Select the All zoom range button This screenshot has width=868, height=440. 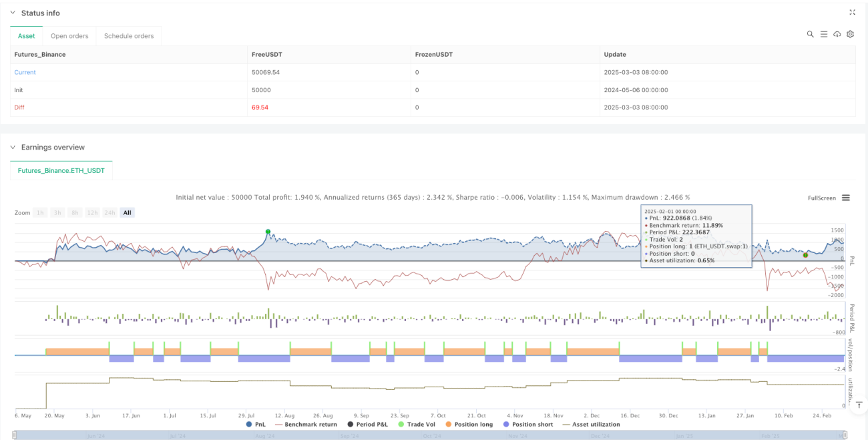127,212
